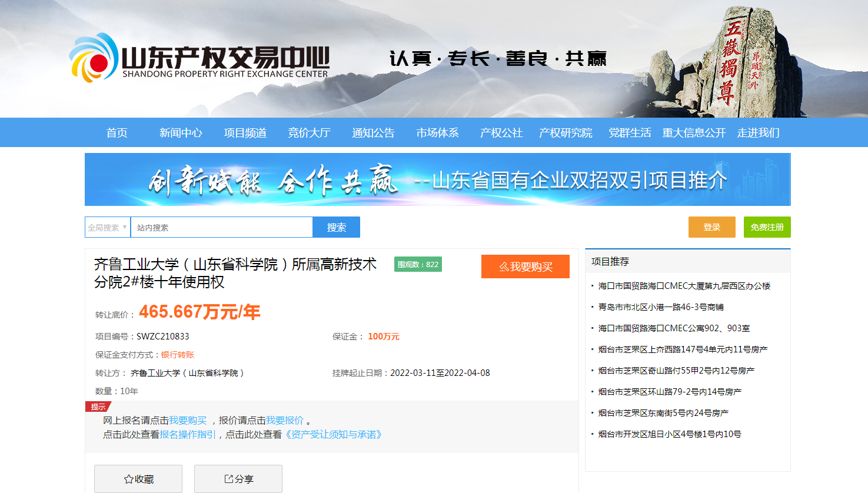
Task: Open 海口CMEC大厦第九层西区办公楼 recommended project
Action: 684,286
